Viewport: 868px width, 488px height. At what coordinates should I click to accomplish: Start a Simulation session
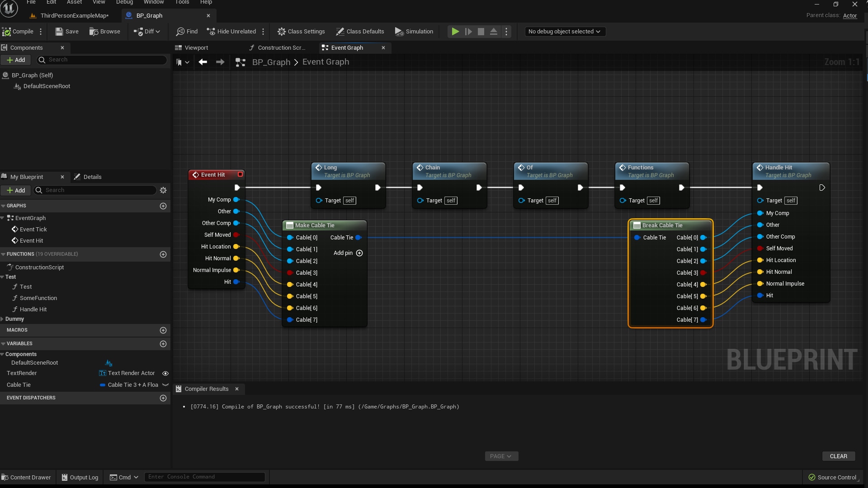pos(414,32)
